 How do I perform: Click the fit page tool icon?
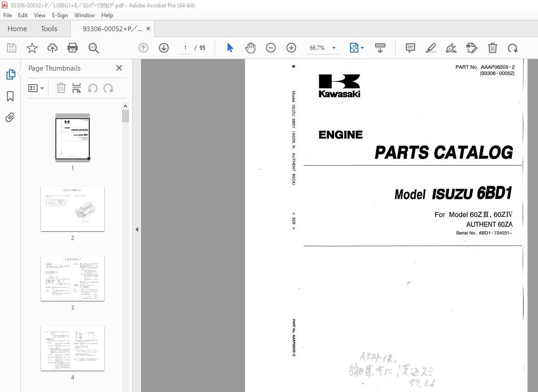[x=354, y=48]
